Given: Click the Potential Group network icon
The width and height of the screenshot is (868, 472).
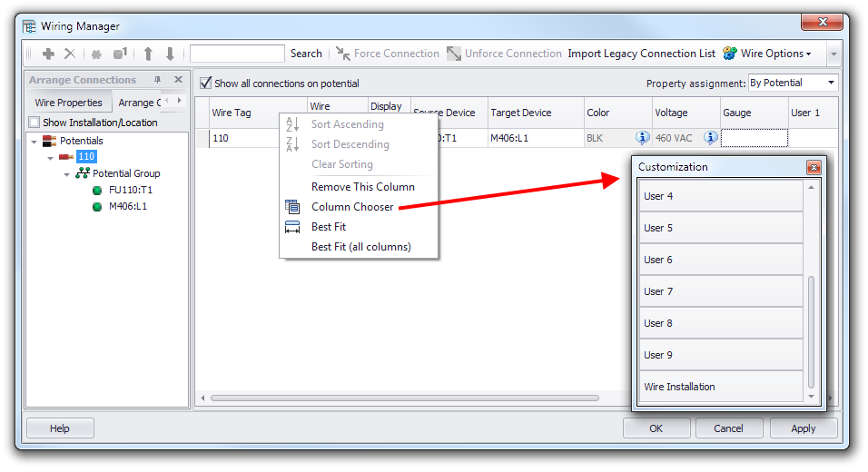Looking at the screenshot, I should (x=83, y=173).
